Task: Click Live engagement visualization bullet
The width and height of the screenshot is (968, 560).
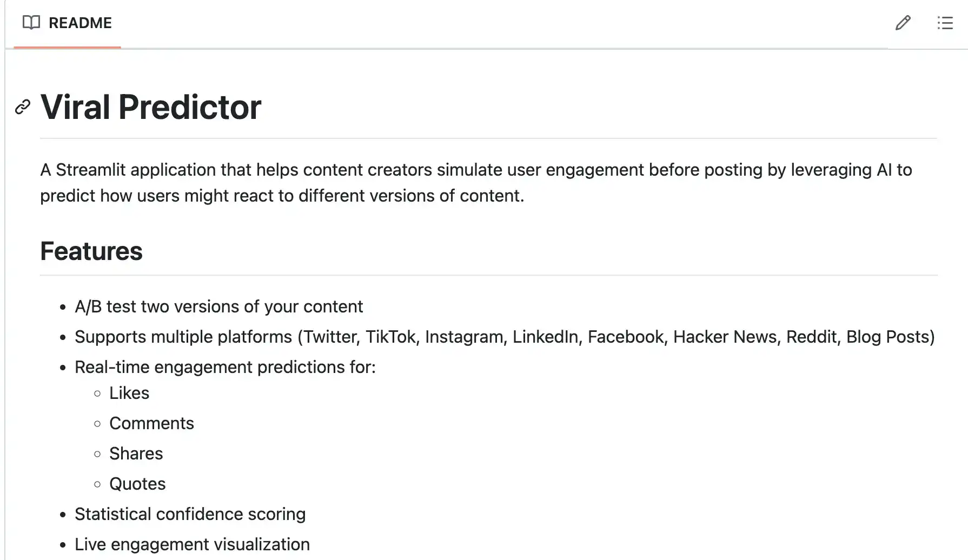Action: pos(192,544)
